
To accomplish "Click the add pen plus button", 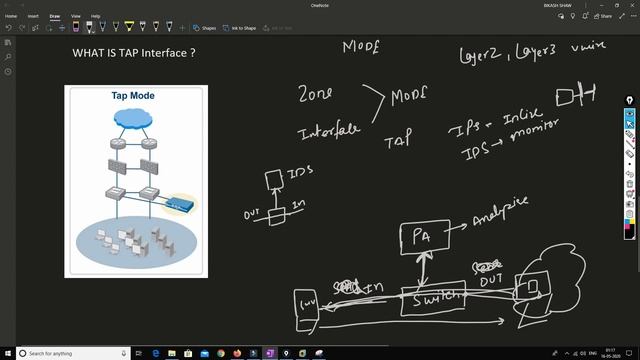I will point(182,28).
